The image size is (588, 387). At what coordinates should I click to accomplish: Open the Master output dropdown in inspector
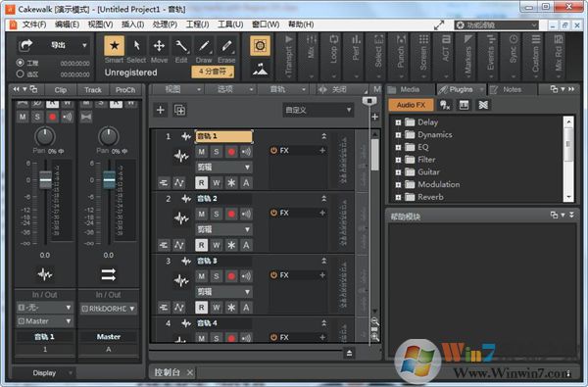[x=45, y=321]
